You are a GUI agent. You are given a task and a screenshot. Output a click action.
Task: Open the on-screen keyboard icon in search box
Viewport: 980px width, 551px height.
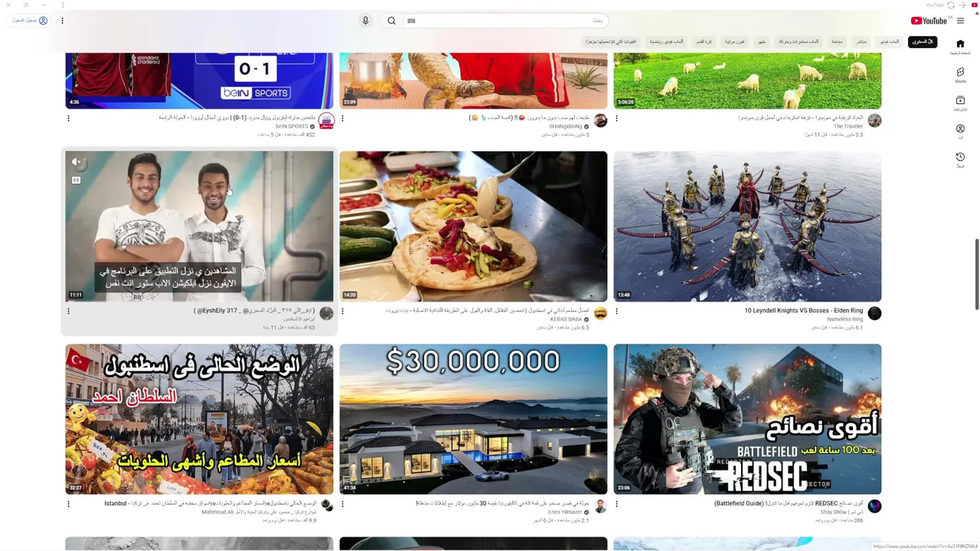[411, 21]
